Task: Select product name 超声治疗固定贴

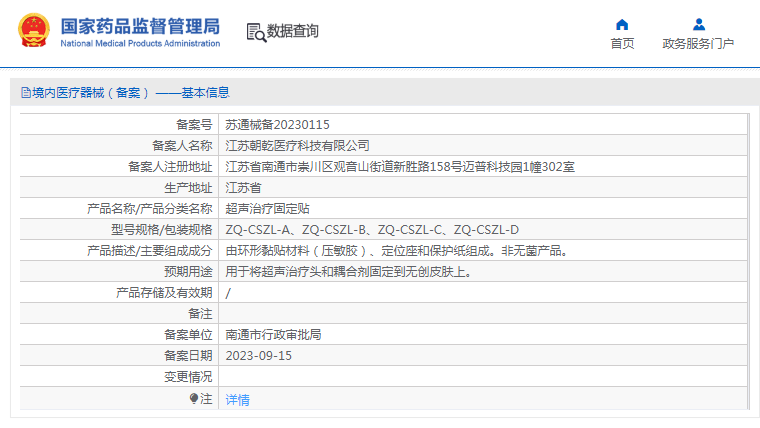Action: tap(268, 208)
